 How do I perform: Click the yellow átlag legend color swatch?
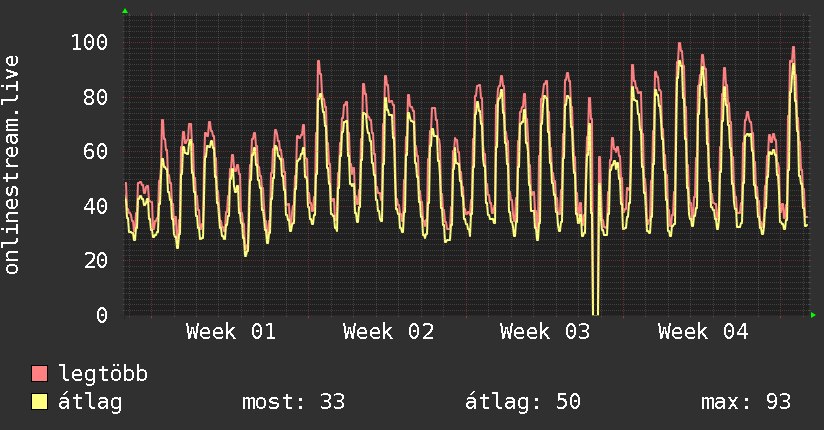click(39, 401)
